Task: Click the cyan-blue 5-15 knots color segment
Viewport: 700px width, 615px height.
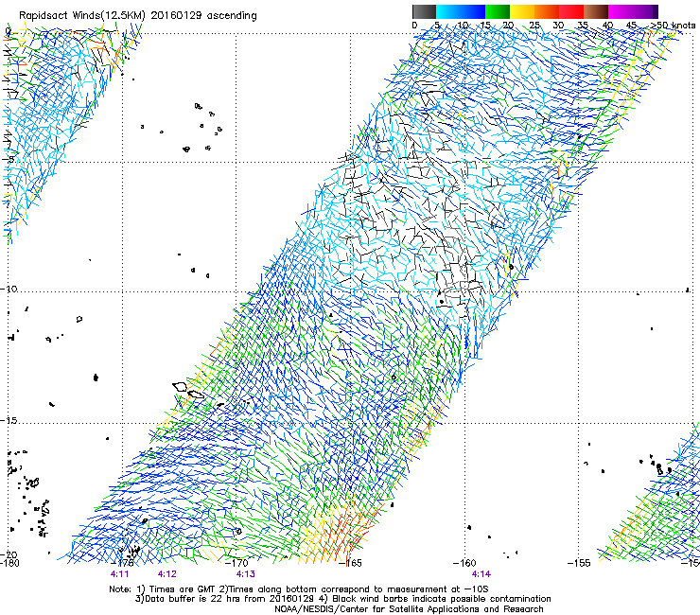Action: pos(461,11)
